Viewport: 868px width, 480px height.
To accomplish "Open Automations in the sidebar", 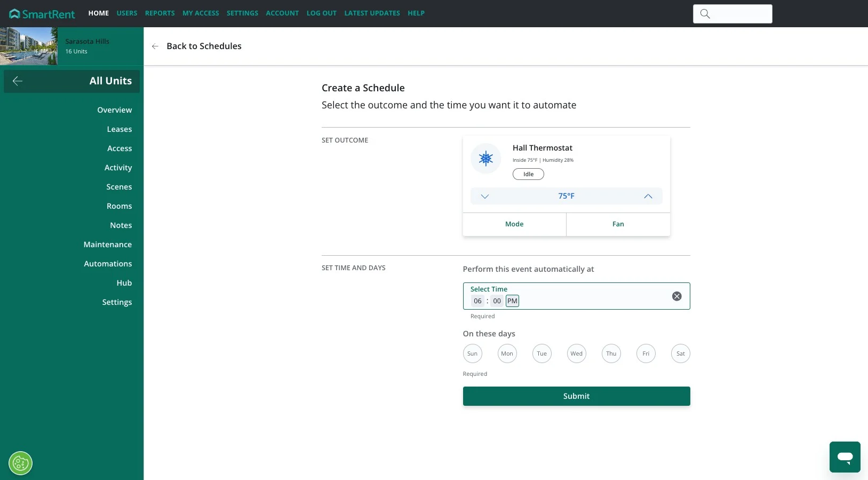I will click(x=108, y=264).
